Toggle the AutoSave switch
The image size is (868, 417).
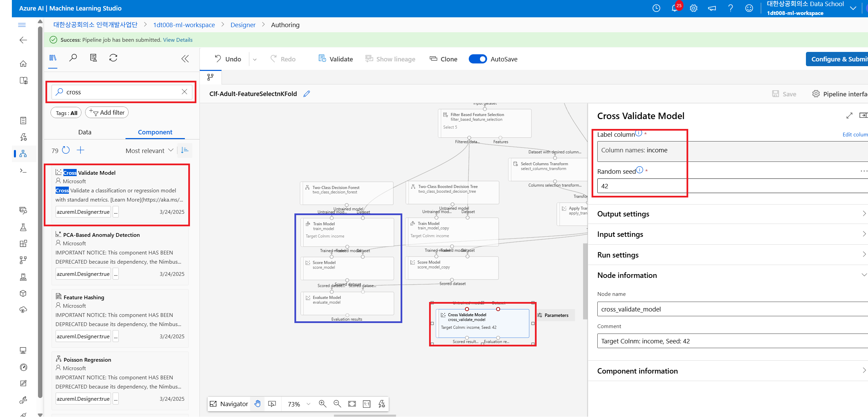point(478,59)
